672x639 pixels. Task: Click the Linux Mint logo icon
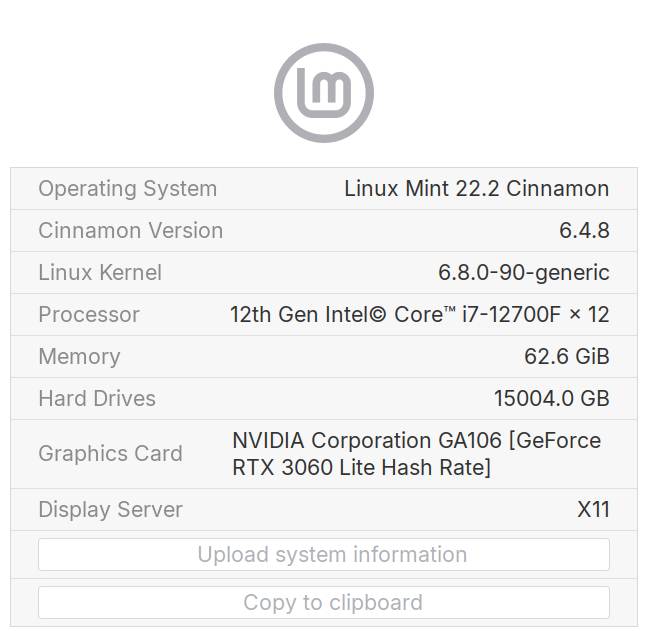324,93
